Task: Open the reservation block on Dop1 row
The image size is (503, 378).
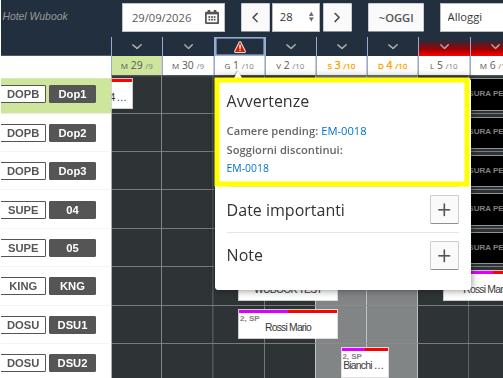Action: click(x=122, y=94)
